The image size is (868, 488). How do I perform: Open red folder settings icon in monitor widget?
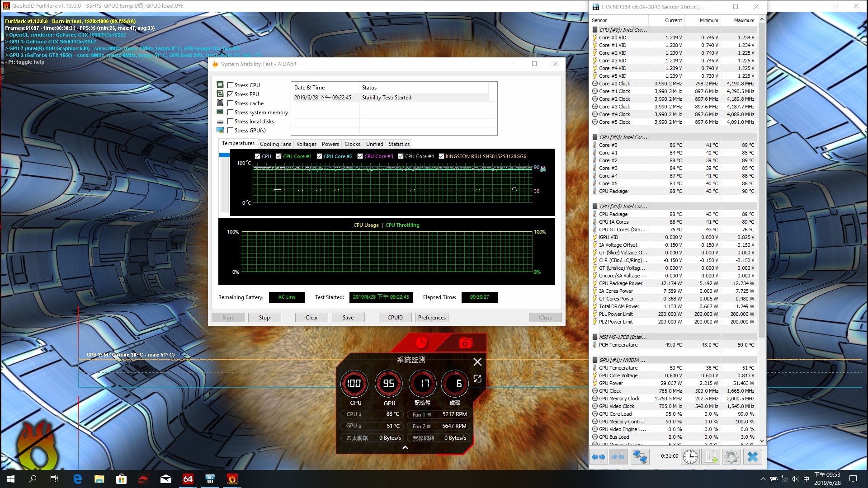click(465, 343)
